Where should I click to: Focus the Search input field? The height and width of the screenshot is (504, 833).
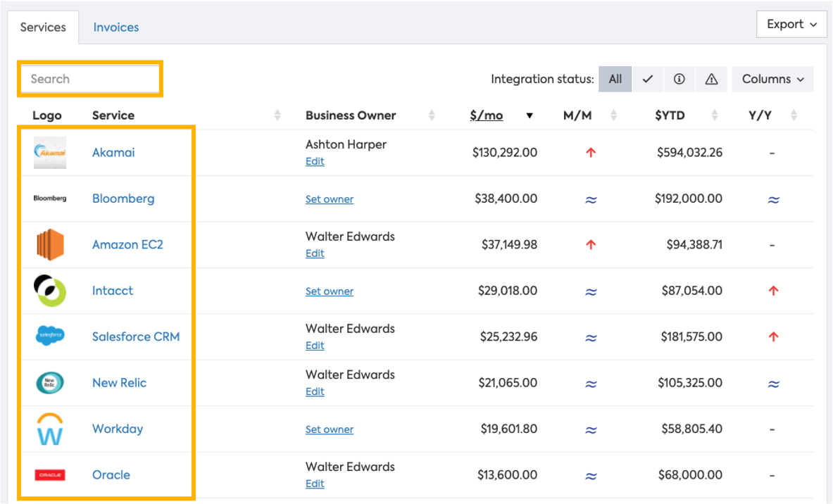[90, 79]
